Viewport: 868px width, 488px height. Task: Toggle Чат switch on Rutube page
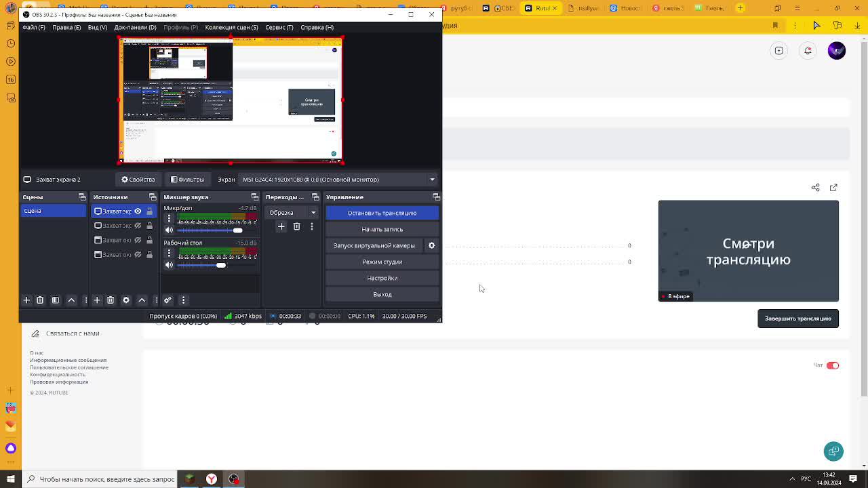coord(833,365)
